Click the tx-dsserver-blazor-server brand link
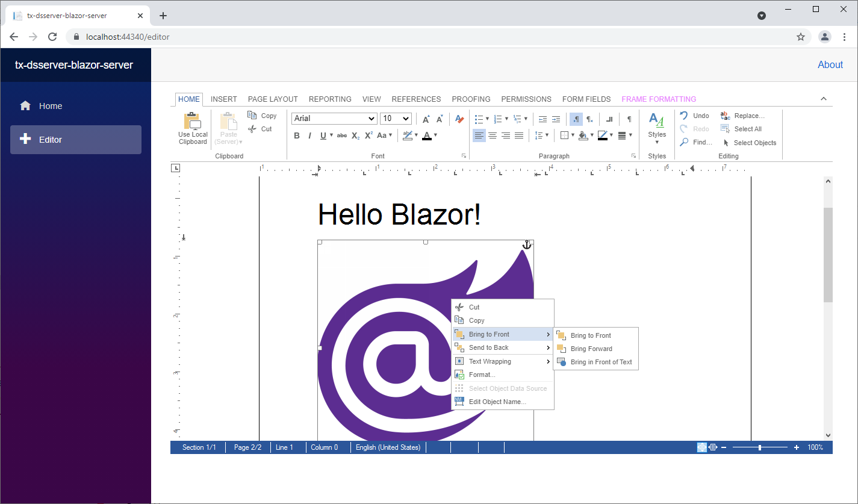This screenshot has width=858, height=504. tap(74, 65)
